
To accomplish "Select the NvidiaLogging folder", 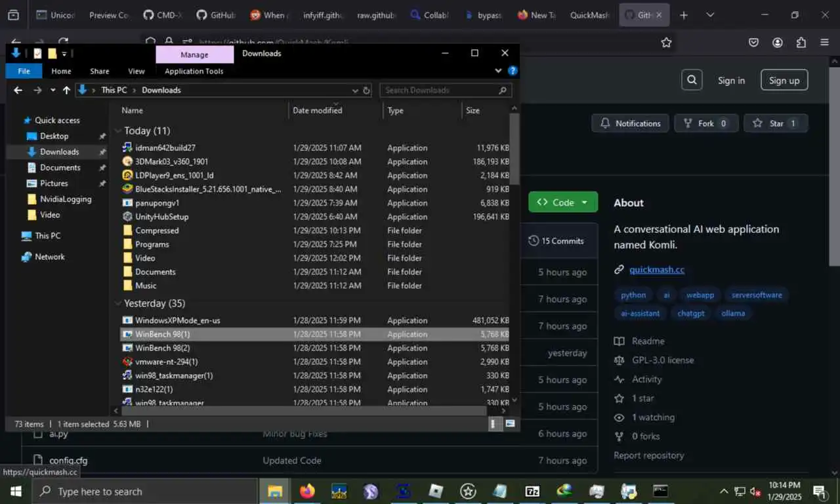I will tap(66, 199).
